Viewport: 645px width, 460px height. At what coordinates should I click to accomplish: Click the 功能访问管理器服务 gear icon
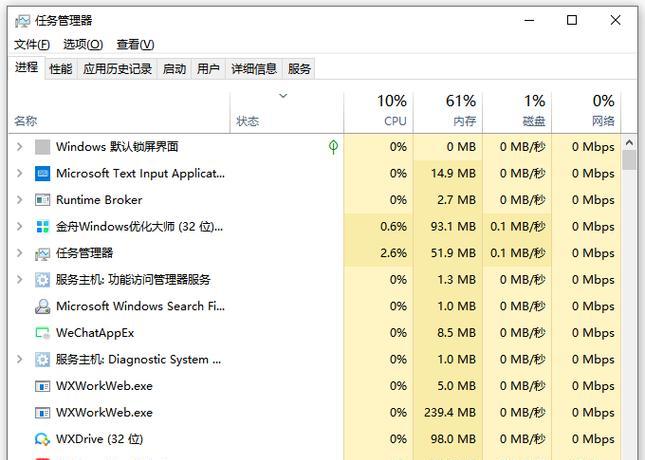42,280
